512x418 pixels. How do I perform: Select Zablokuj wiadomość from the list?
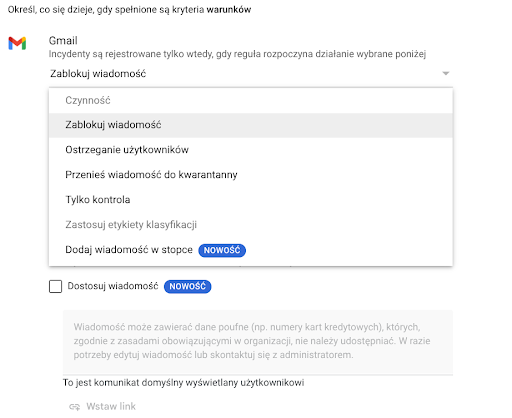(x=251, y=125)
